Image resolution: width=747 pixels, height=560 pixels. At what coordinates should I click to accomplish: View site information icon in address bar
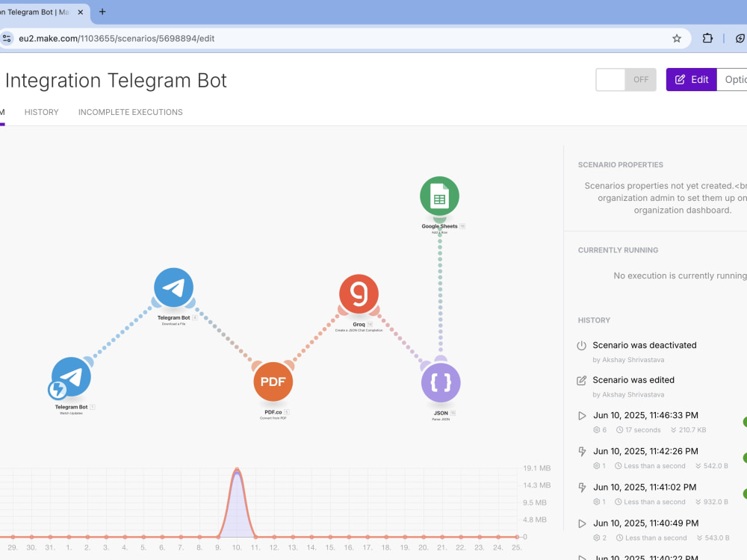7,39
